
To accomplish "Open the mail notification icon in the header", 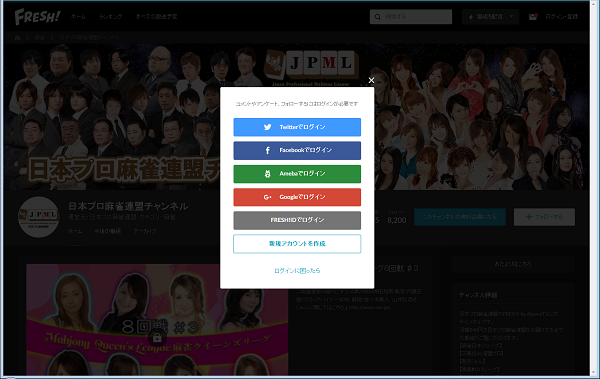I will click(533, 17).
